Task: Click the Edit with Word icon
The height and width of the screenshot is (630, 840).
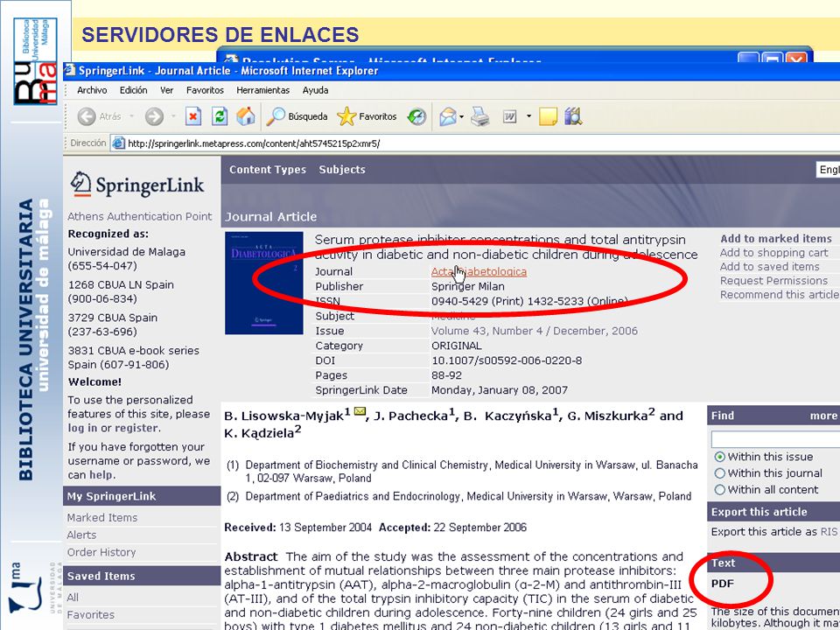Action: tap(509, 116)
